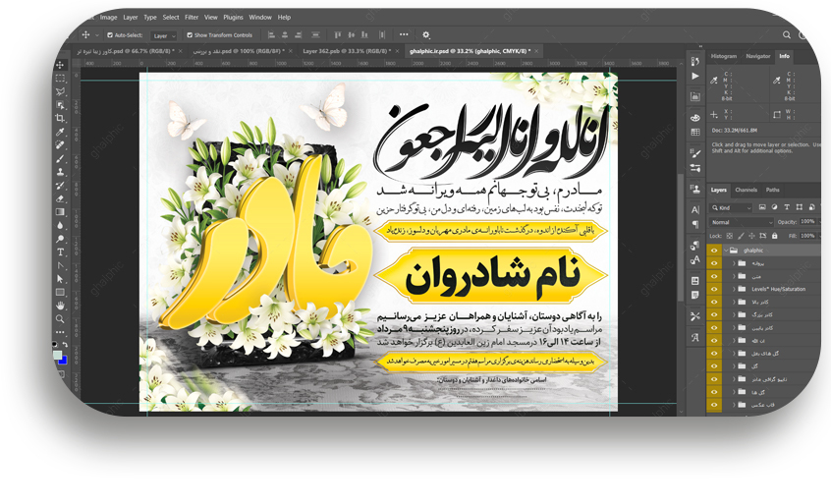Select the Crop tool
The height and width of the screenshot is (504, 831).
[60, 118]
